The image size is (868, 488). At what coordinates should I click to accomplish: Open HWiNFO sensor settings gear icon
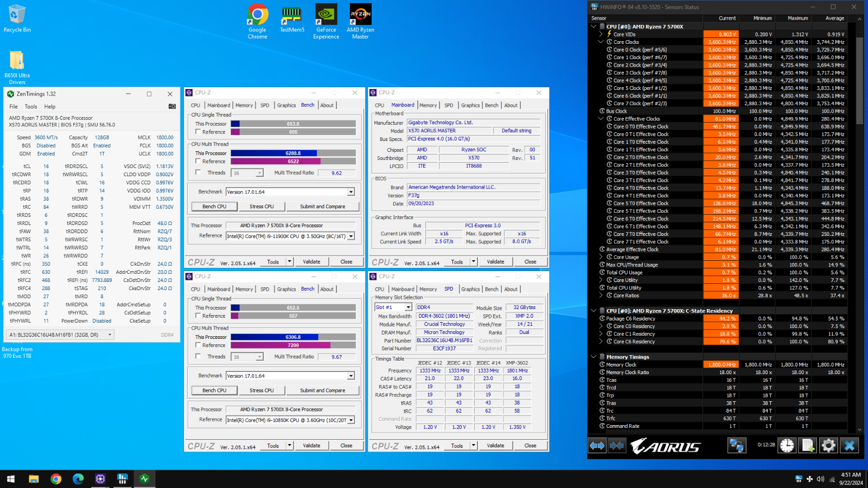coord(828,446)
